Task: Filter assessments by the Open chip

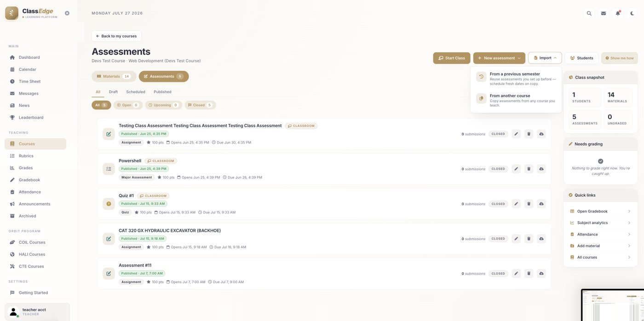Action: pyautogui.click(x=128, y=105)
